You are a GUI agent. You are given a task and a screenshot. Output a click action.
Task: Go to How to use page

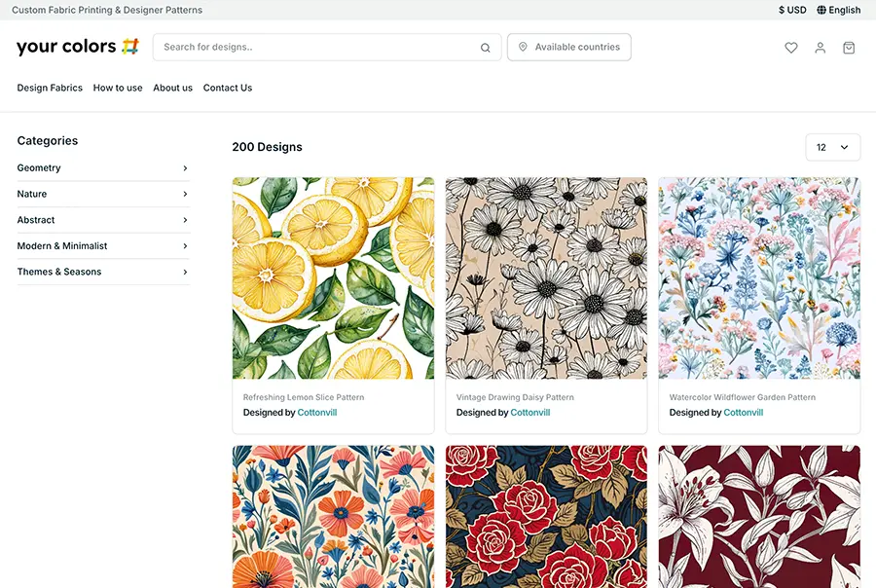pyautogui.click(x=118, y=88)
